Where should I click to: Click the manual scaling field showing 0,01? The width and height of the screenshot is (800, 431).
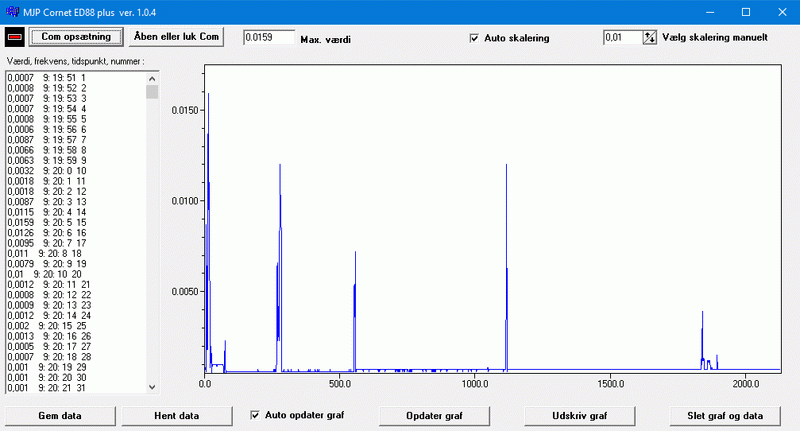click(x=622, y=37)
